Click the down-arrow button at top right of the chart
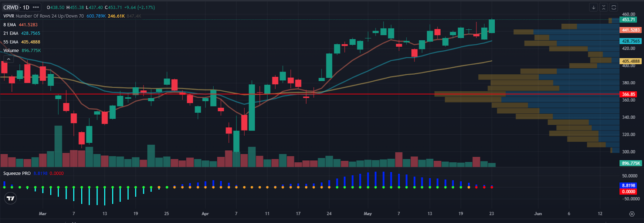The image size is (644, 223). click(x=594, y=7)
